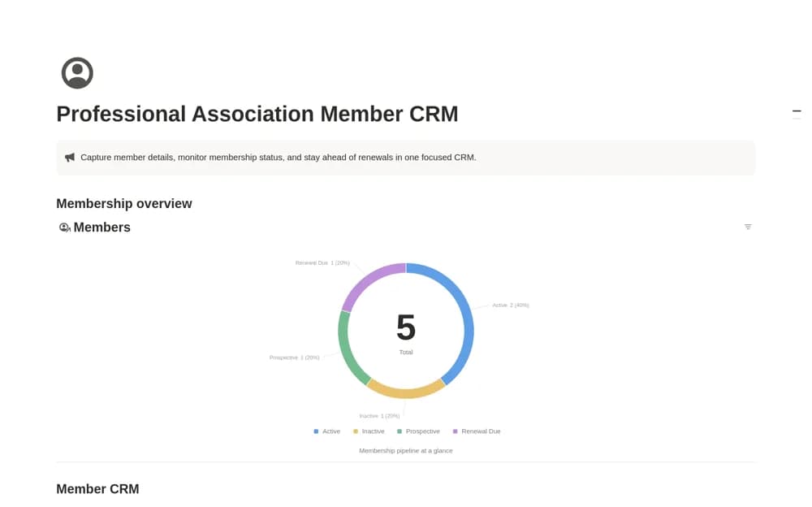Click the yellow Inactive legend swatch

tap(356, 431)
